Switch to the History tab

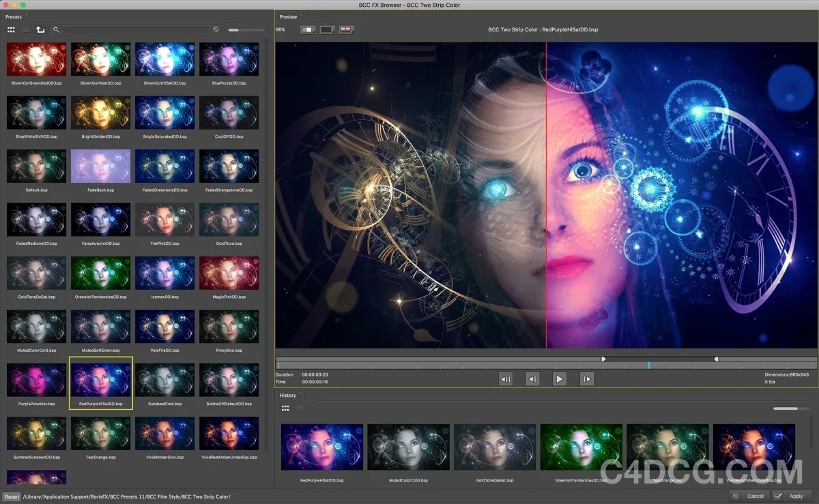tap(288, 394)
